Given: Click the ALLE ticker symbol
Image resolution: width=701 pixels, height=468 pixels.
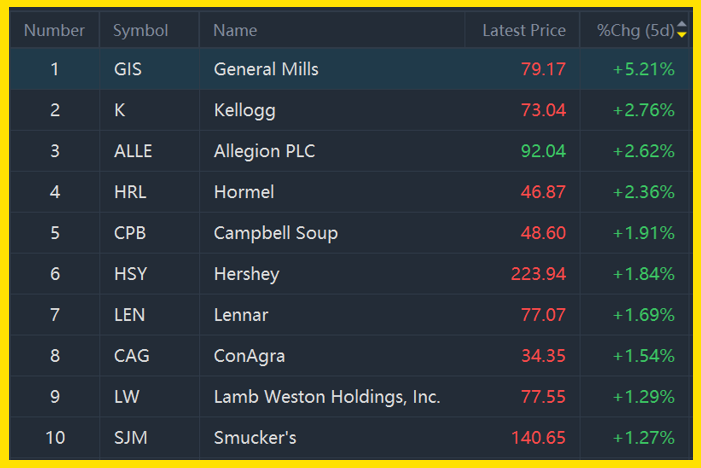Looking at the screenshot, I should coord(133,151).
